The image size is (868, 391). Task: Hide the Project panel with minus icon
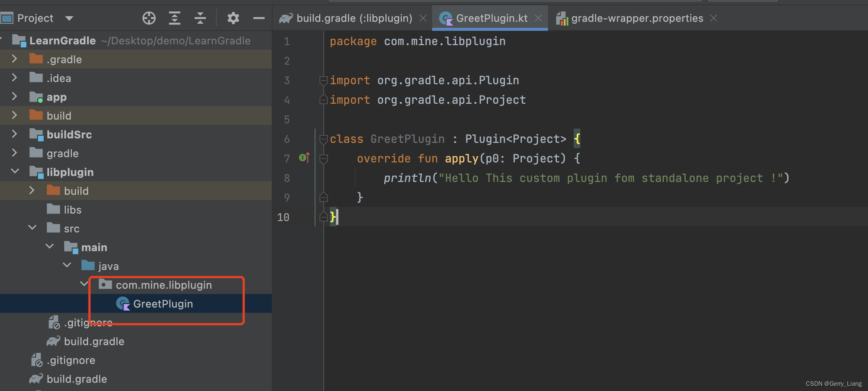click(x=259, y=18)
